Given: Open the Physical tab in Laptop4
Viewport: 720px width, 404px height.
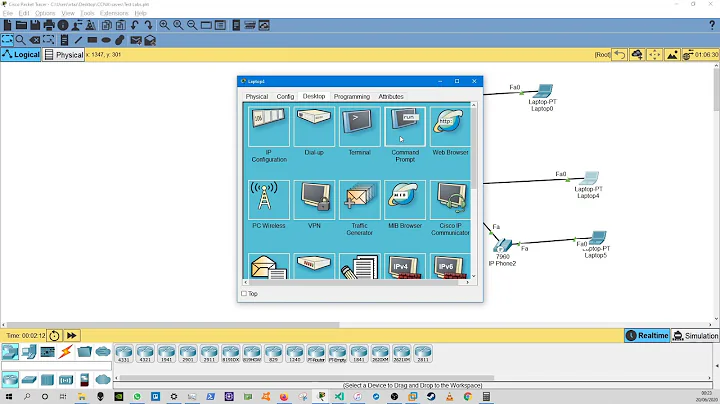Looking at the screenshot, I should click(257, 96).
